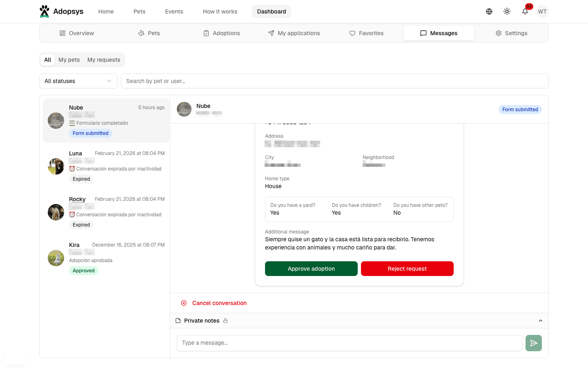Screen dimensions: 588x368
Task: Click the Reject request button
Action: (x=407, y=269)
